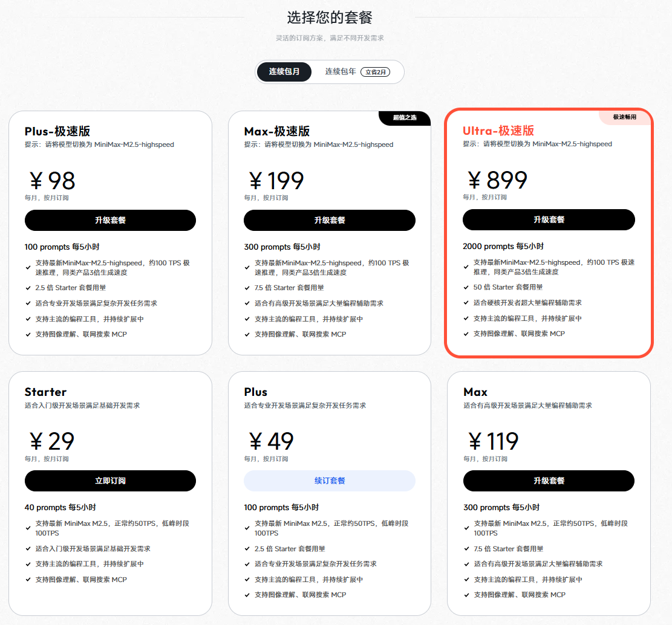Click 立即订阅 under the Starter plan
672x625 pixels.
pyautogui.click(x=110, y=481)
